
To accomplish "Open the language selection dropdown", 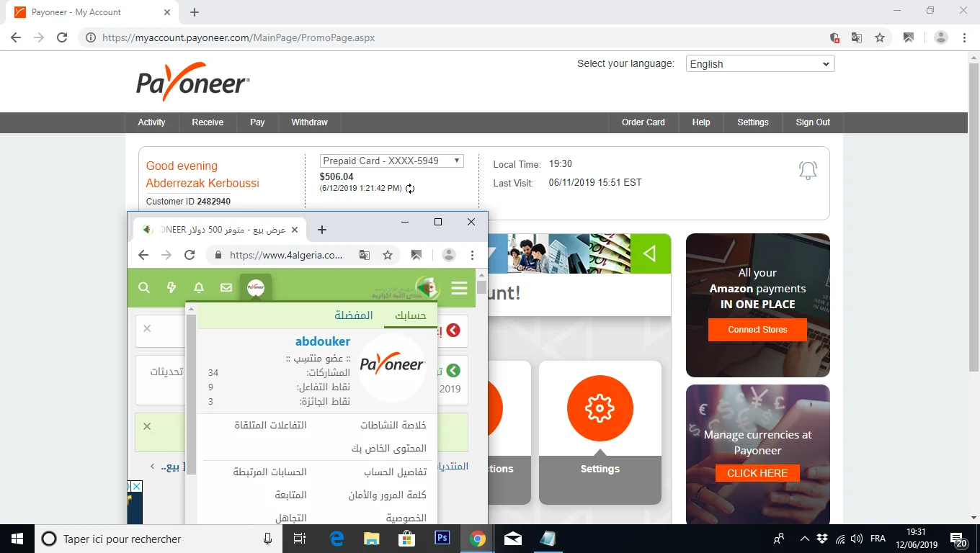I will [759, 64].
